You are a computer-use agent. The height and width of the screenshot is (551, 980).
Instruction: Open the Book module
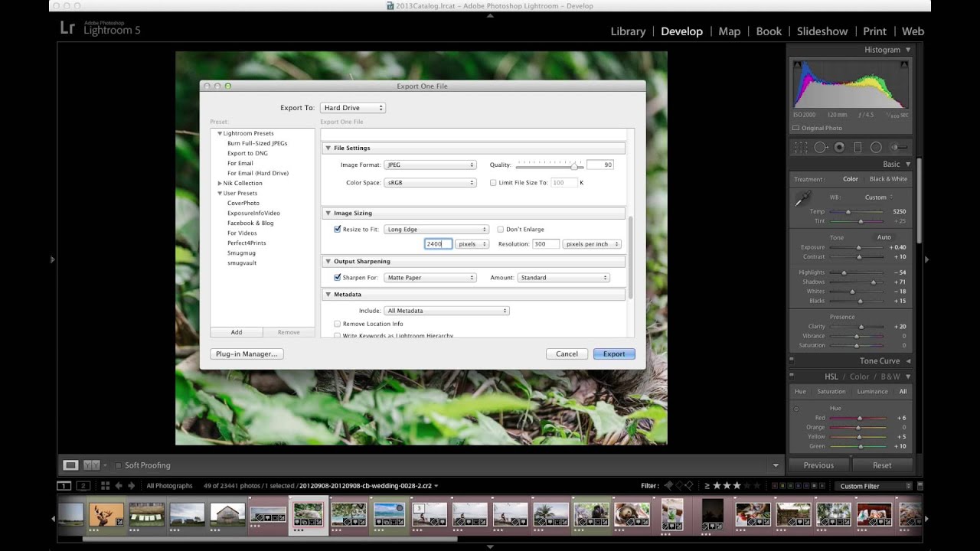point(769,31)
